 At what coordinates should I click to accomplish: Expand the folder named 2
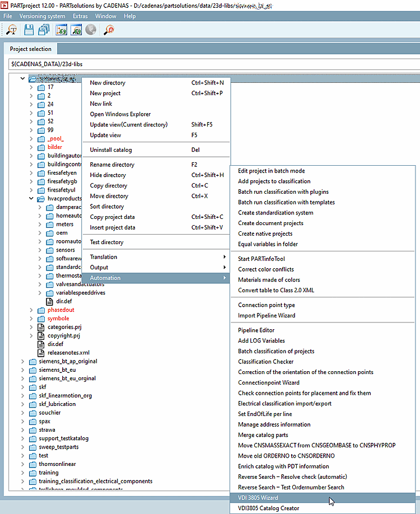(31, 96)
